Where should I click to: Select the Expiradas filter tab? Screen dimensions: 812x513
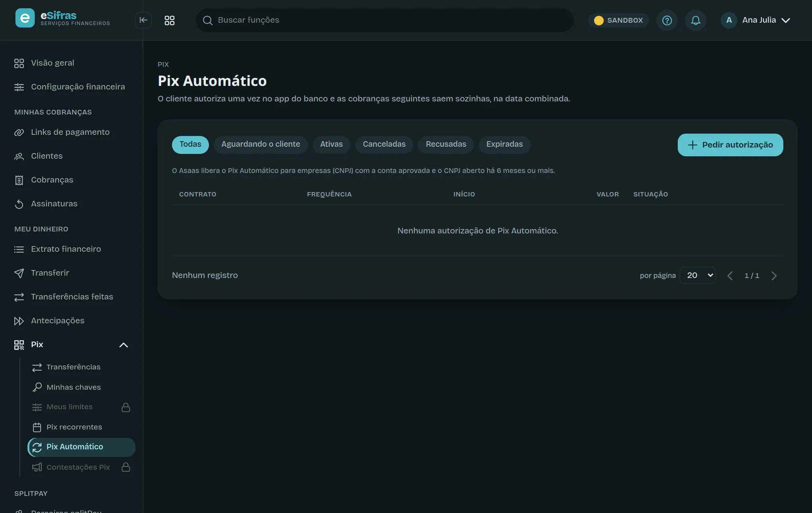(505, 144)
